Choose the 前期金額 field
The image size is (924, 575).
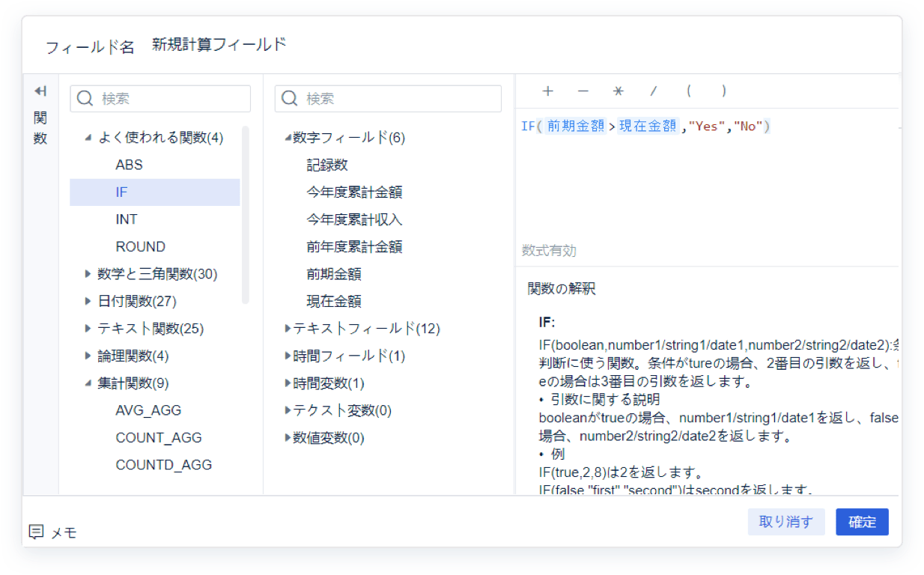click(333, 274)
